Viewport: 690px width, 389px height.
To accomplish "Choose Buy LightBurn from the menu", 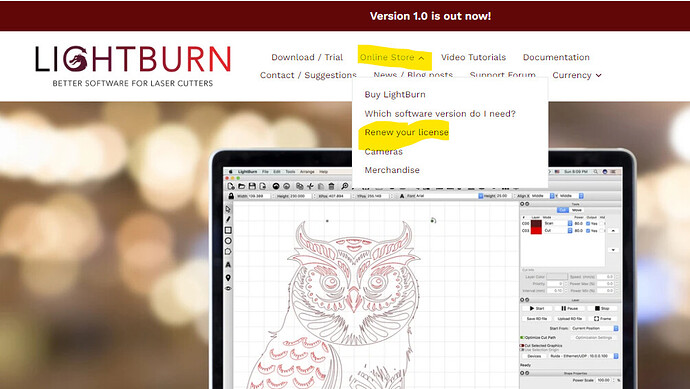I will coord(395,94).
